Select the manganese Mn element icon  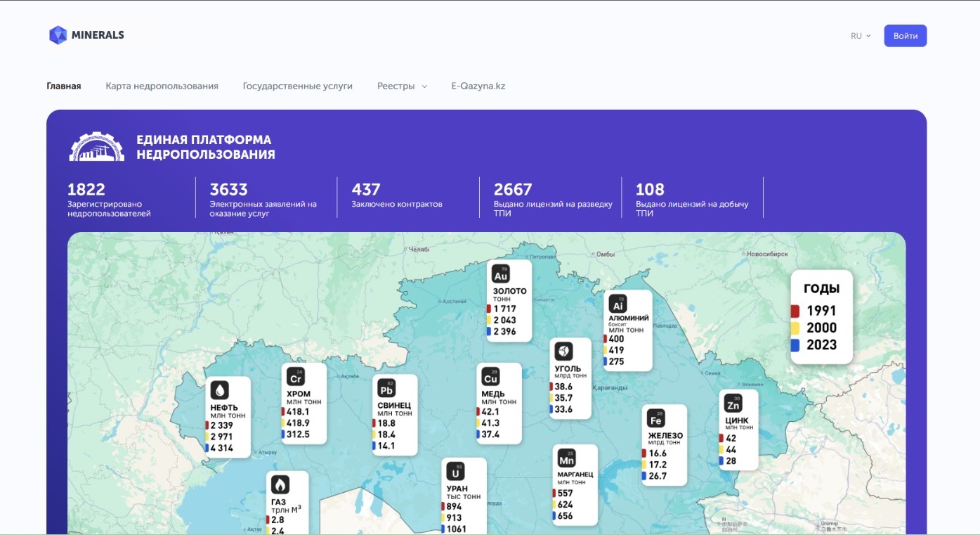566,458
